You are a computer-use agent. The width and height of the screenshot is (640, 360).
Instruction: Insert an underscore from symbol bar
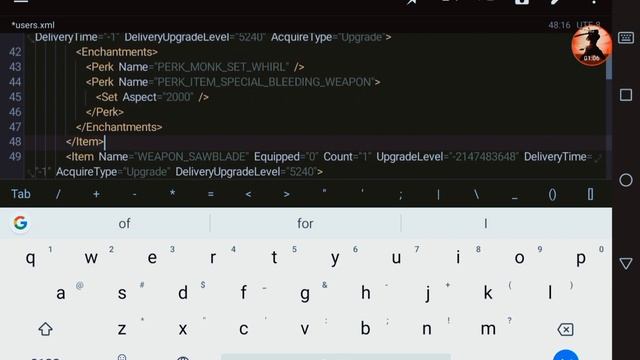(x=515, y=198)
